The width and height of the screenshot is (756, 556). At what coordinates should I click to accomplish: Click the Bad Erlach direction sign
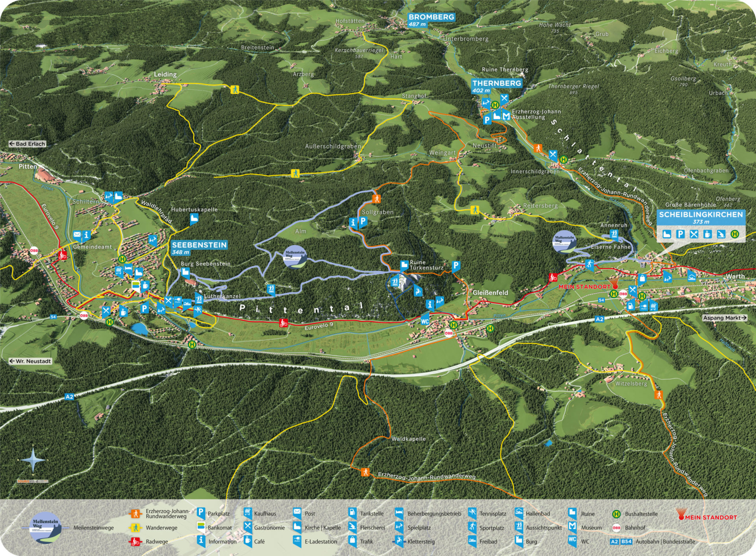[27, 144]
